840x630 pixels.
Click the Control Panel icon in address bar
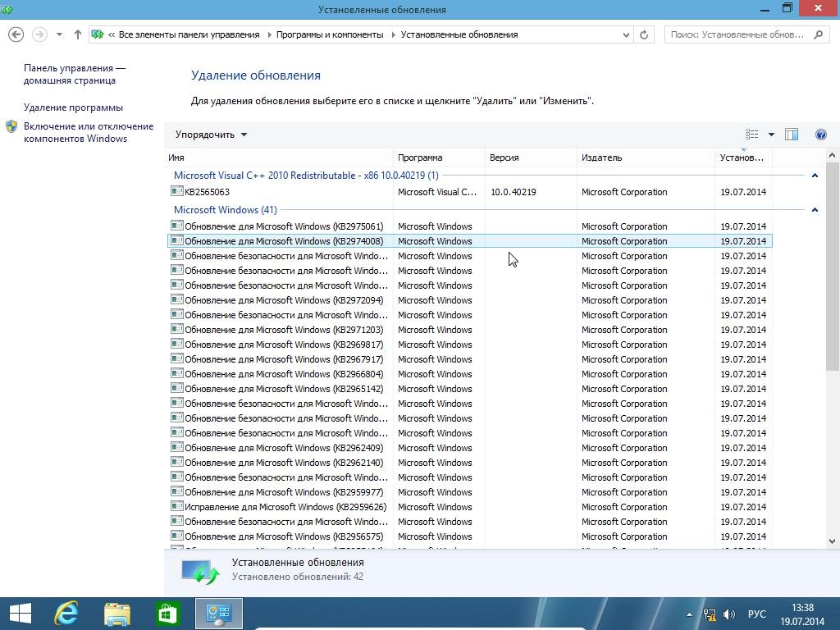(x=97, y=34)
